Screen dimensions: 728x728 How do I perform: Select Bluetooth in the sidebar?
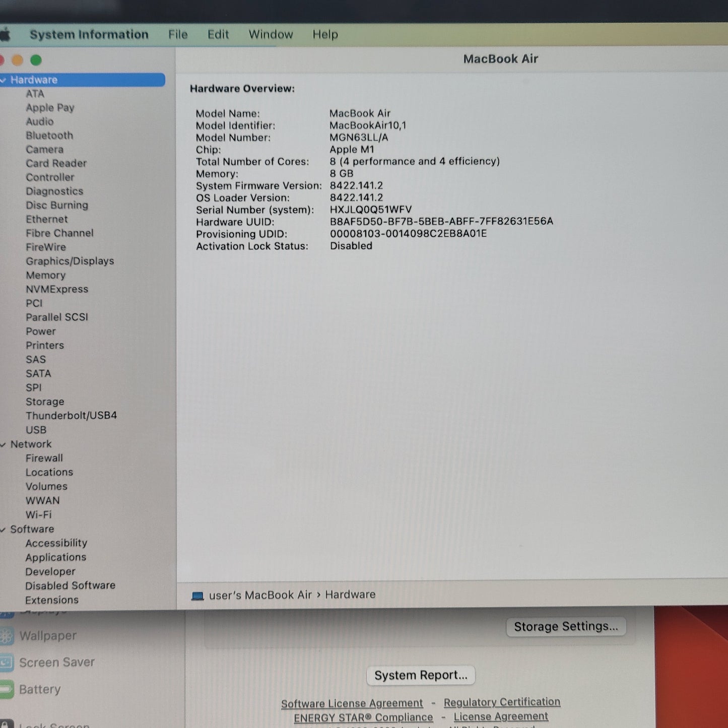pyautogui.click(x=49, y=136)
